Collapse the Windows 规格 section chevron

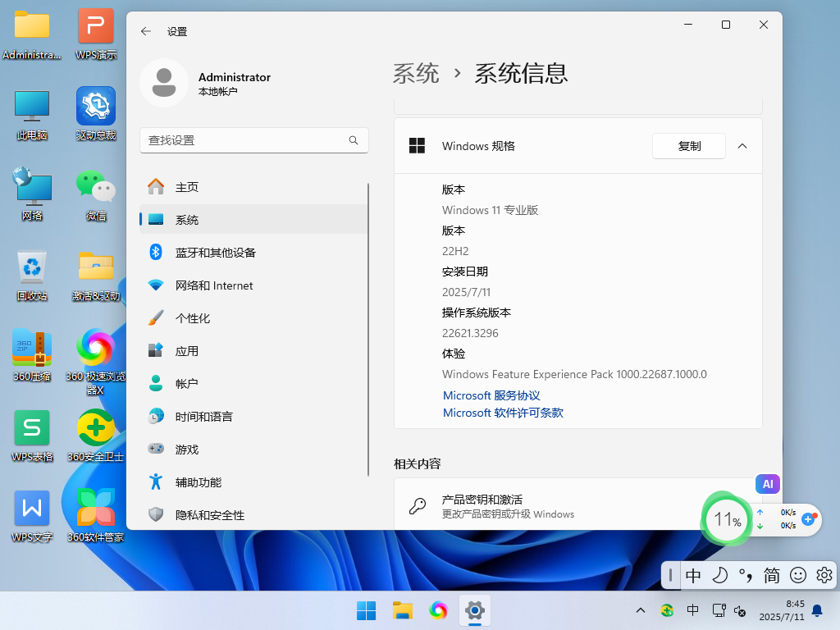click(x=742, y=146)
